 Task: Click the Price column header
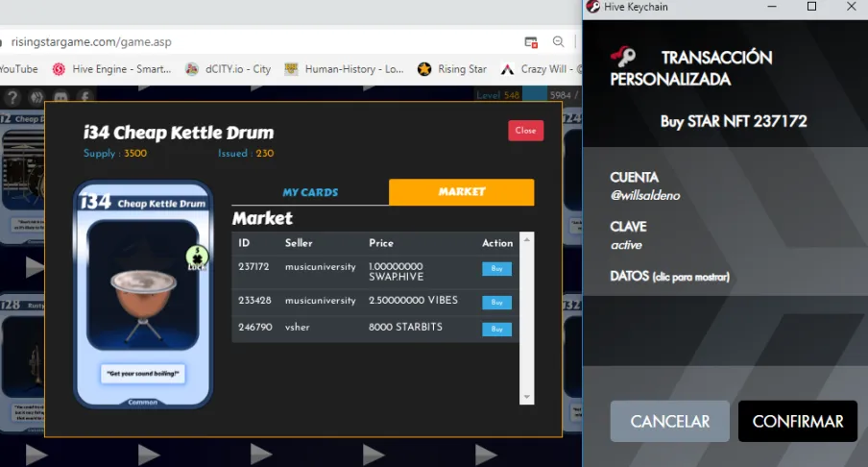click(x=381, y=243)
